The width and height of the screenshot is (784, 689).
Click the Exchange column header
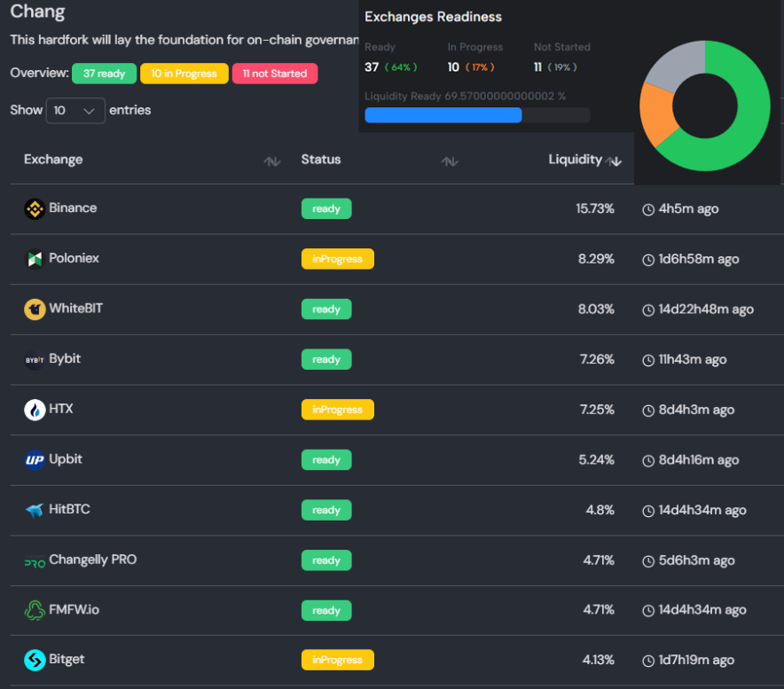coord(53,160)
